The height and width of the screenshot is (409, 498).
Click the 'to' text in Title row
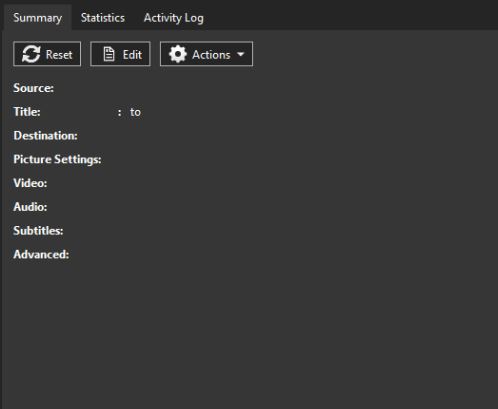(135, 112)
